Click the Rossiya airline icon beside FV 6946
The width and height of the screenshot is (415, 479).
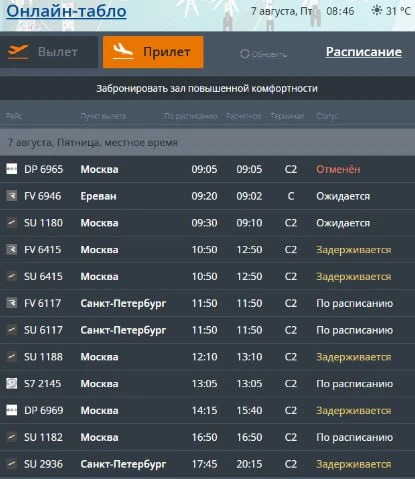[11, 196]
